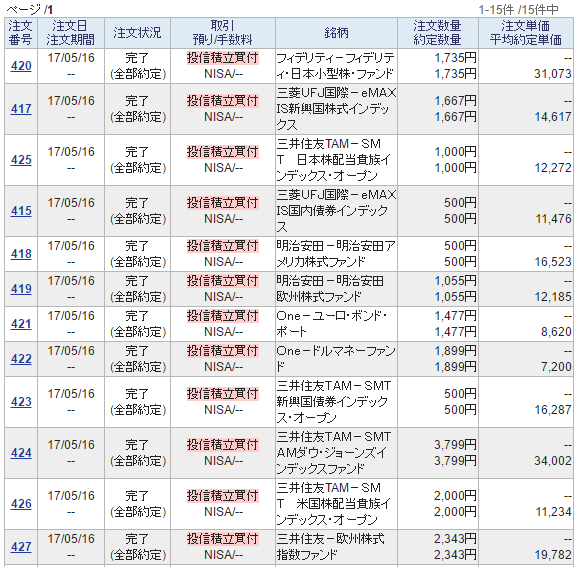Open order number 426 link
579x567 pixels.
pos(21,504)
